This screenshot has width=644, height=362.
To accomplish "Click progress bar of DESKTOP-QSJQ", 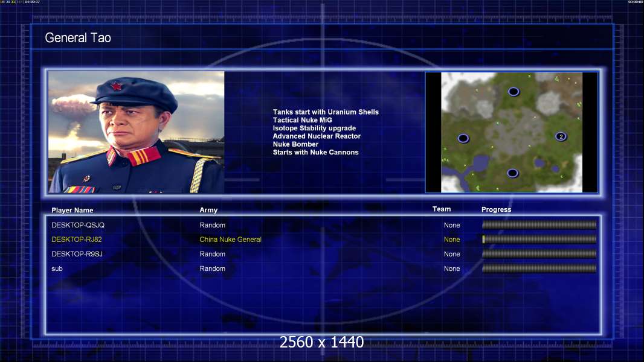I will [x=539, y=224].
